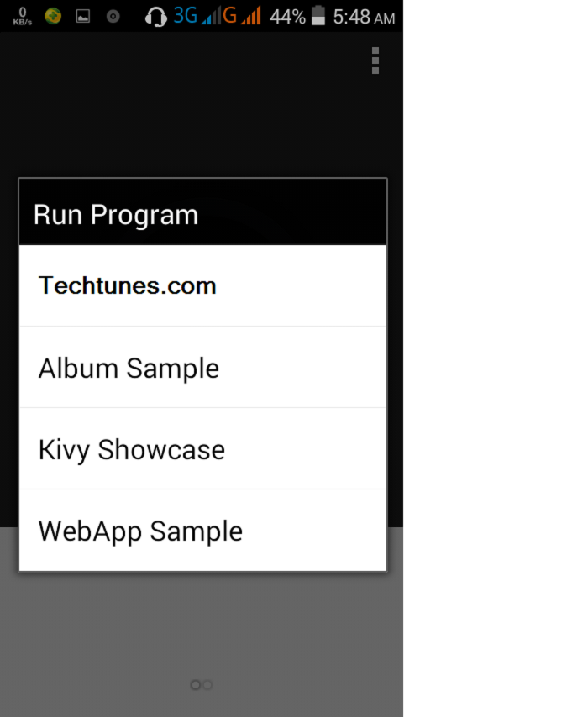Tap the orange G network signal indicator
588x717 pixels.
pos(242,16)
